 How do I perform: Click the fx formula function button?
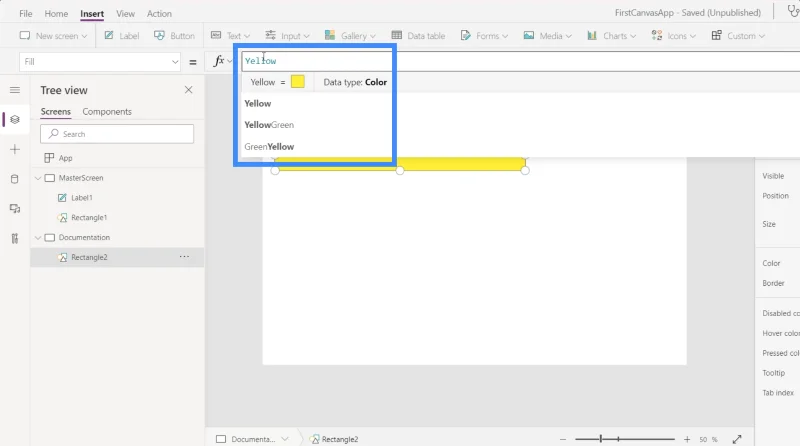coord(219,61)
